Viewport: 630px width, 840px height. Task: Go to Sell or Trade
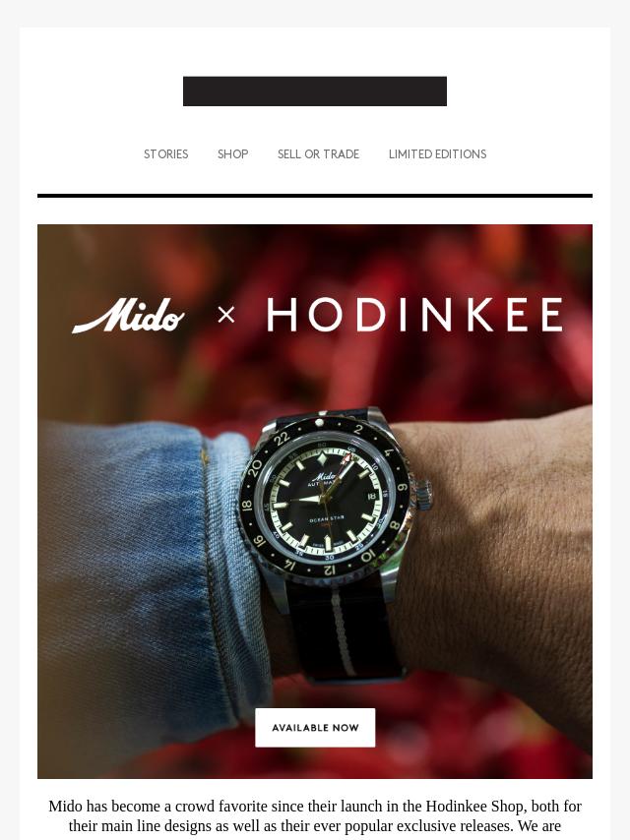pyautogui.click(x=319, y=154)
